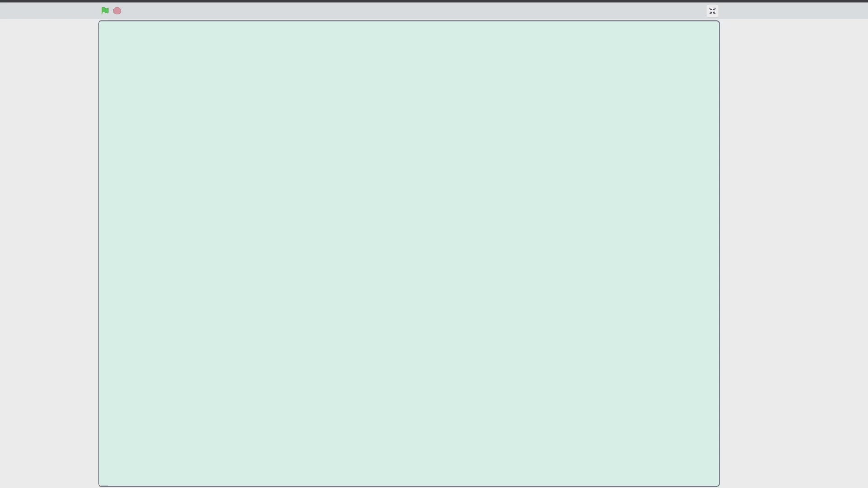Image resolution: width=868 pixels, height=488 pixels.
Task: Select the green Go flag icon
Action: point(105,11)
